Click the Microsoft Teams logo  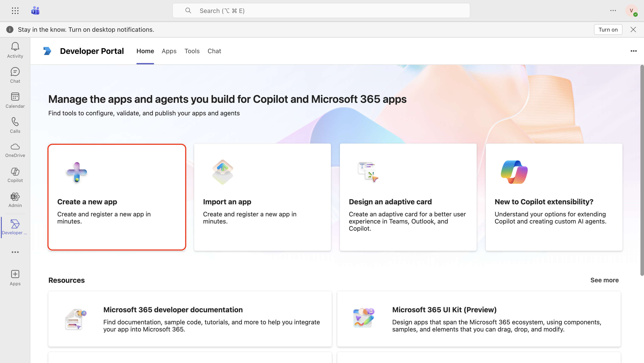click(x=35, y=11)
